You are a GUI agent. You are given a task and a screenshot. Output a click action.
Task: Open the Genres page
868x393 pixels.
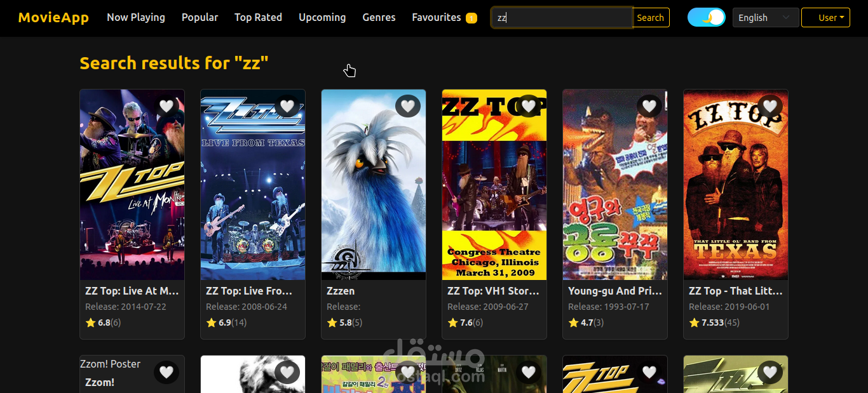tap(379, 18)
